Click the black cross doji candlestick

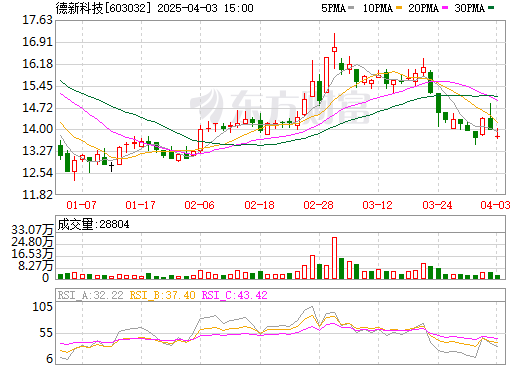pyautogui.click(x=112, y=167)
